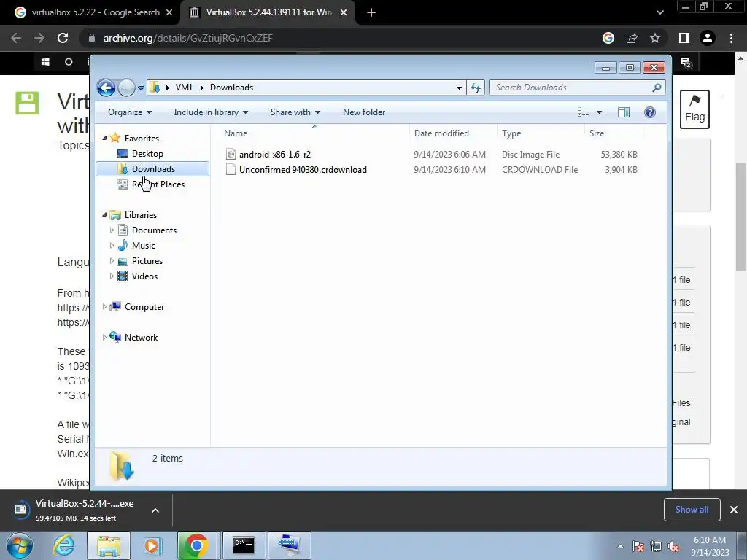Click the refresh button next to address bar
This screenshot has width=747, height=560.
pos(476,87)
